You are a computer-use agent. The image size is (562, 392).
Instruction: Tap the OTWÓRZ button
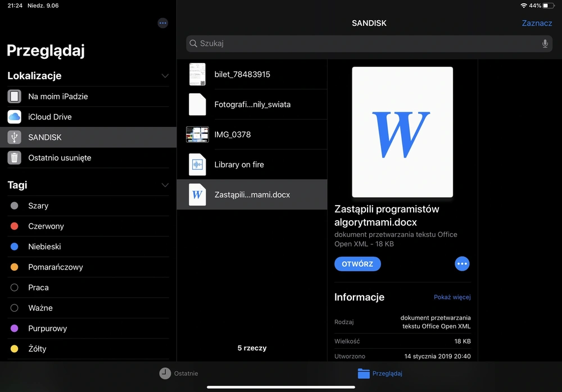[357, 264]
